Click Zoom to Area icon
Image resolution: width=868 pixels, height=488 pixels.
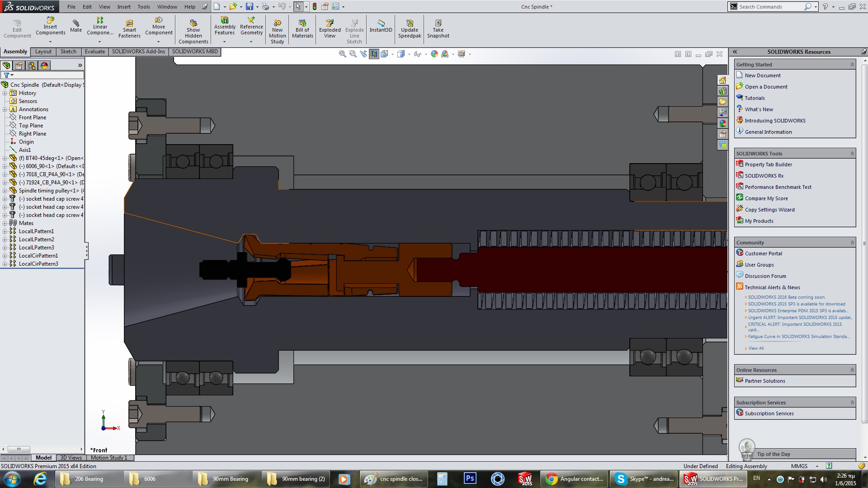point(353,54)
